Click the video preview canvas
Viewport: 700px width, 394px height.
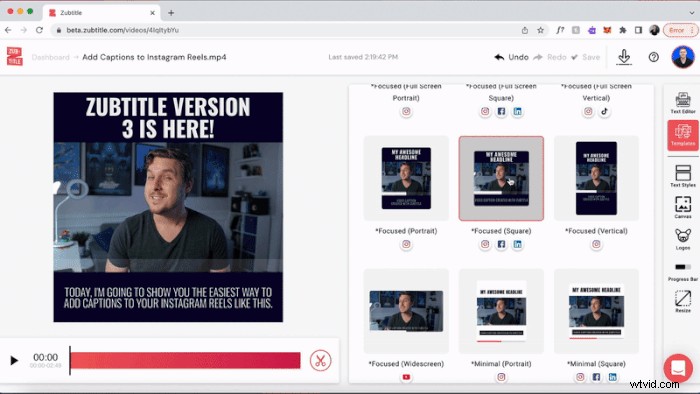point(168,207)
